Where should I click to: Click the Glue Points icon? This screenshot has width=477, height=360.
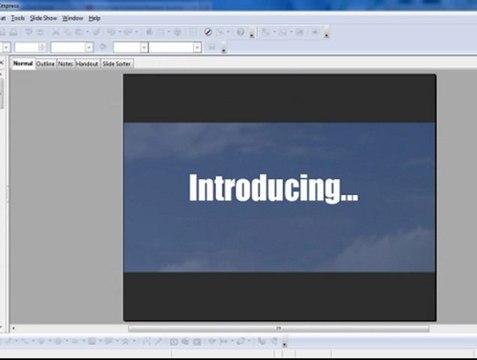(158, 341)
